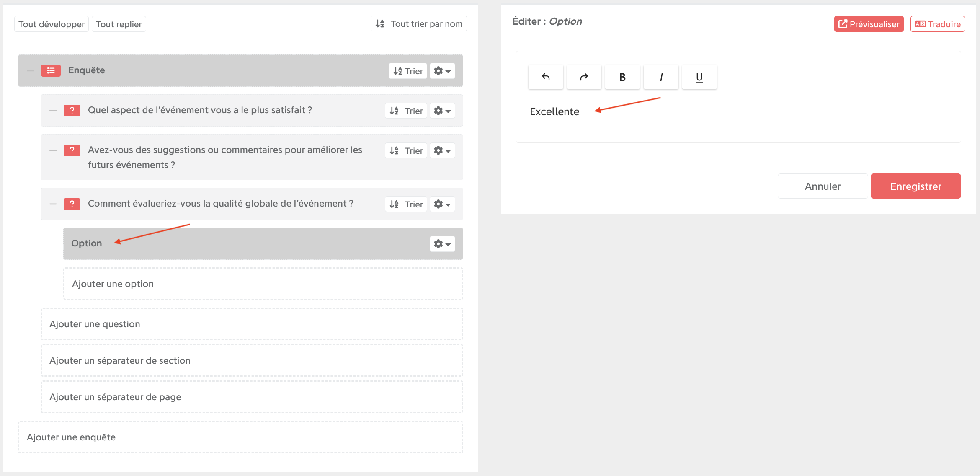Open the gear dropdown for Enquête
Screen dimensions: 980x476
pyautogui.click(x=442, y=71)
